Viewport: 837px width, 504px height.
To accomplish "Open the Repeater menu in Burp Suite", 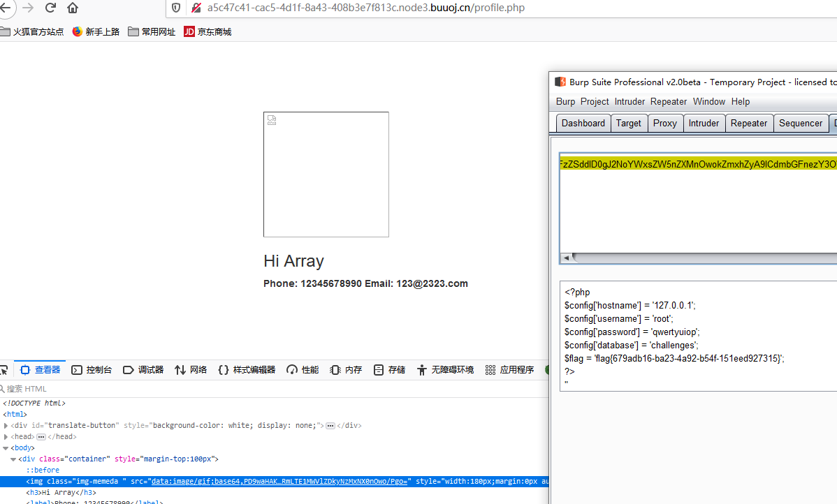I will (x=669, y=101).
